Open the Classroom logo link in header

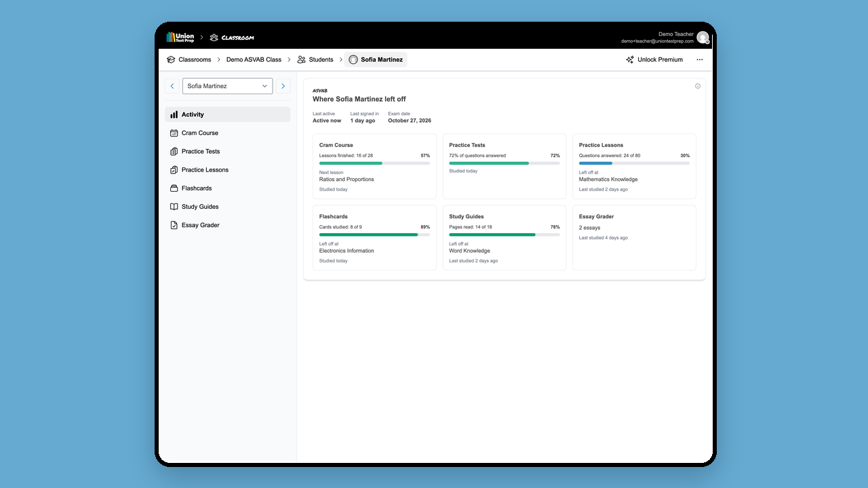click(x=232, y=37)
